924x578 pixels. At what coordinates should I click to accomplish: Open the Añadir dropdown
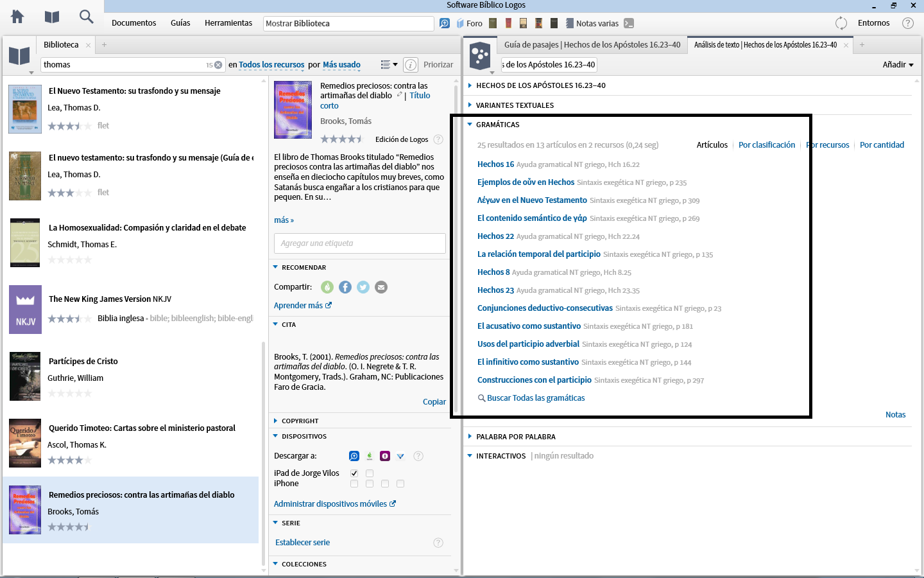coord(898,65)
